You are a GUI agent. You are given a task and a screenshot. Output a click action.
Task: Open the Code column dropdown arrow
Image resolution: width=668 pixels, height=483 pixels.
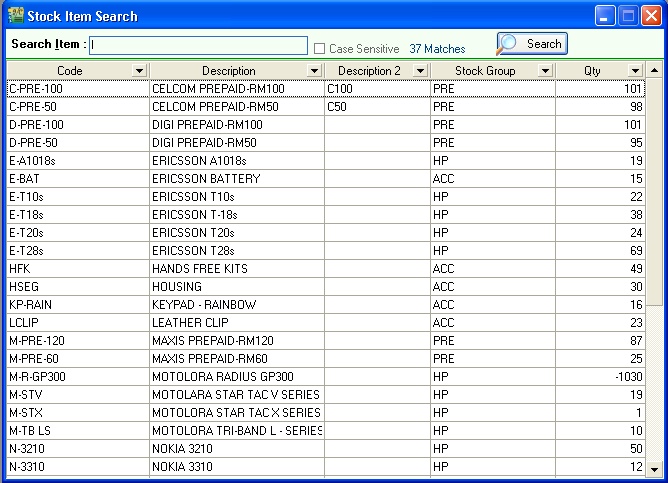pyautogui.click(x=139, y=71)
